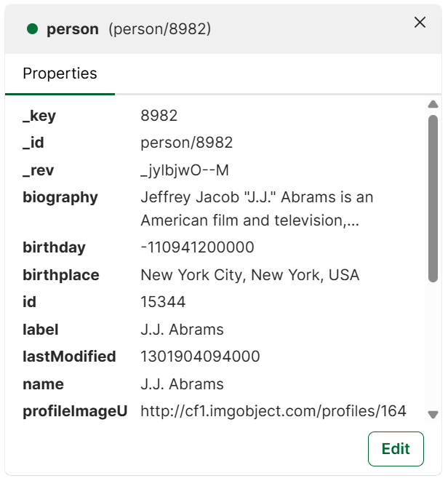
Task: Click the profileImageU property label
Action: point(75,412)
